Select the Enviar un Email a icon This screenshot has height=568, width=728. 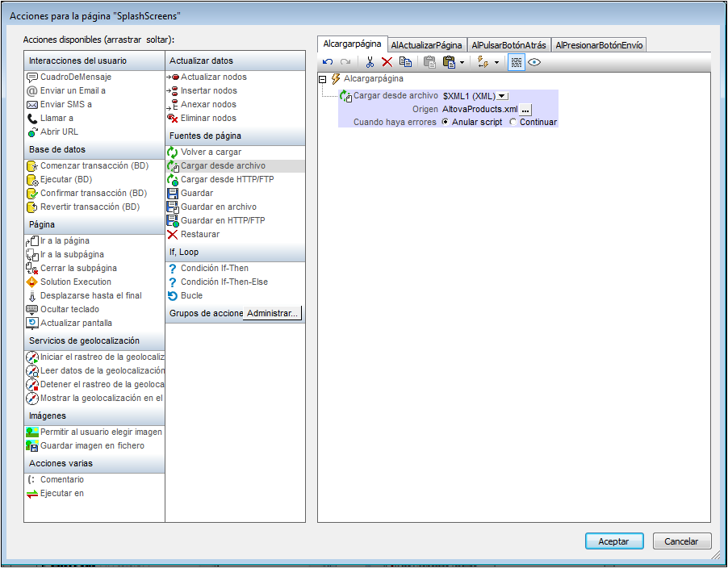pyautogui.click(x=32, y=91)
